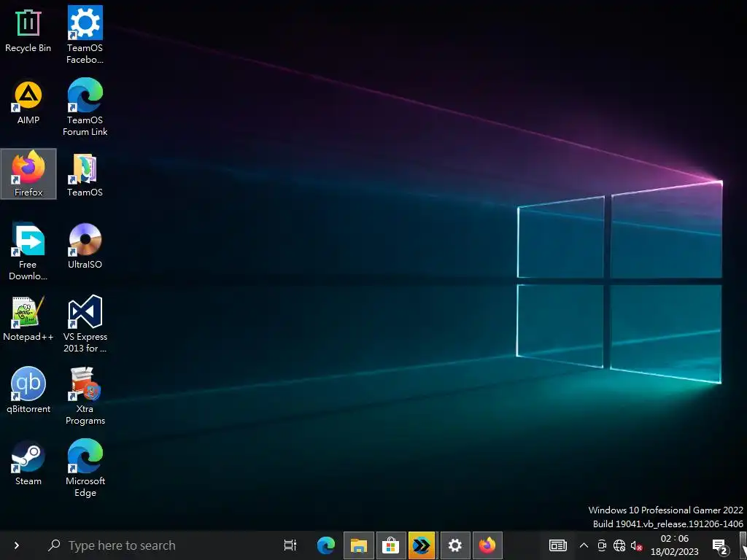Select the AIMP desktop shortcut

tap(28, 103)
